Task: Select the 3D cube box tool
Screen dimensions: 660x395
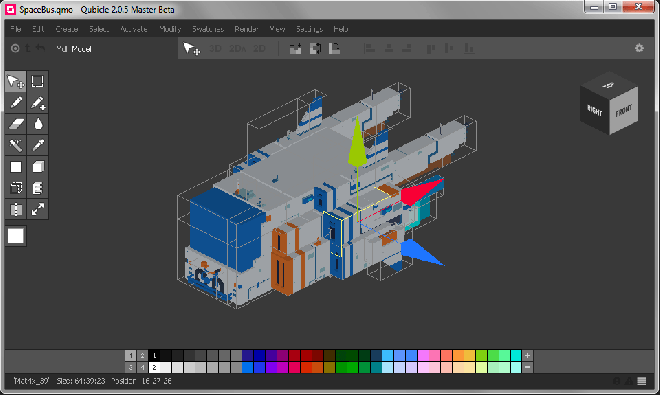Action: click(x=37, y=167)
